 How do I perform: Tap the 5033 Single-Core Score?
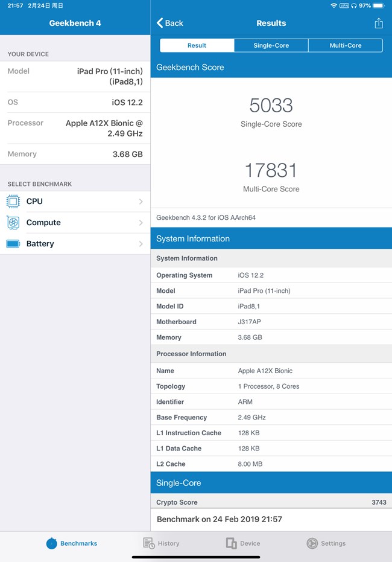click(271, 106)
